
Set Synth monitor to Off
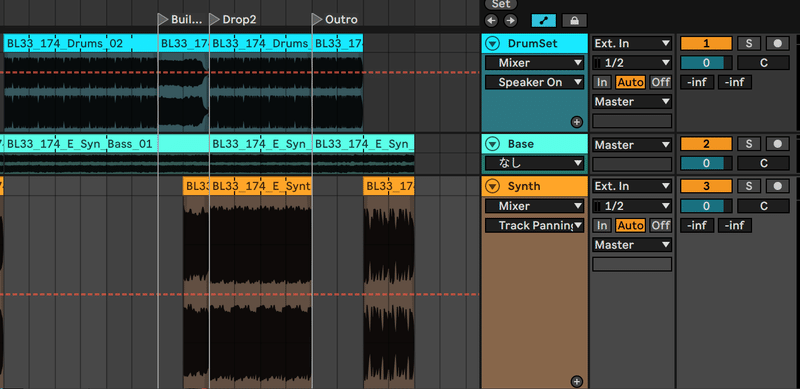click(661, 225)
